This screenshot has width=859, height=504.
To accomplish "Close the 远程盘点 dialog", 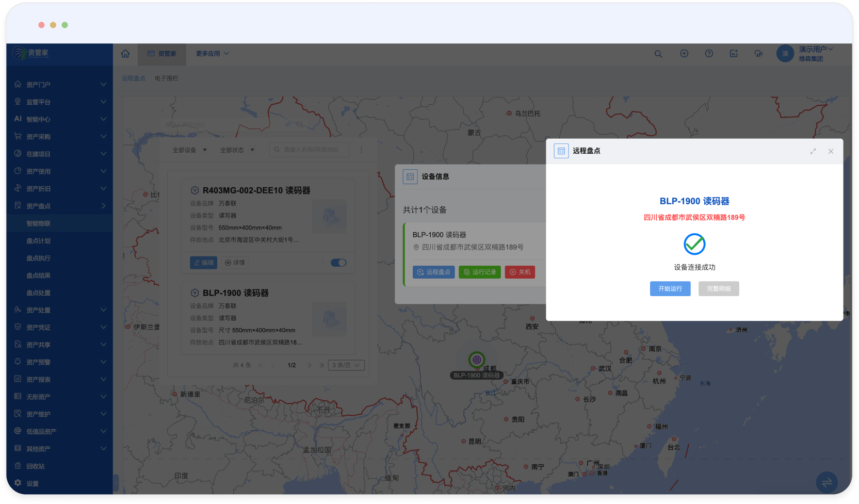I will point(831,151).
